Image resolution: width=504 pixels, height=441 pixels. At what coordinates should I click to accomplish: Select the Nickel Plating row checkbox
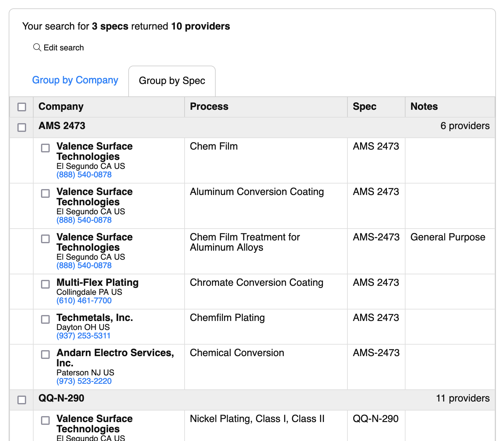(x=45, y=420)
